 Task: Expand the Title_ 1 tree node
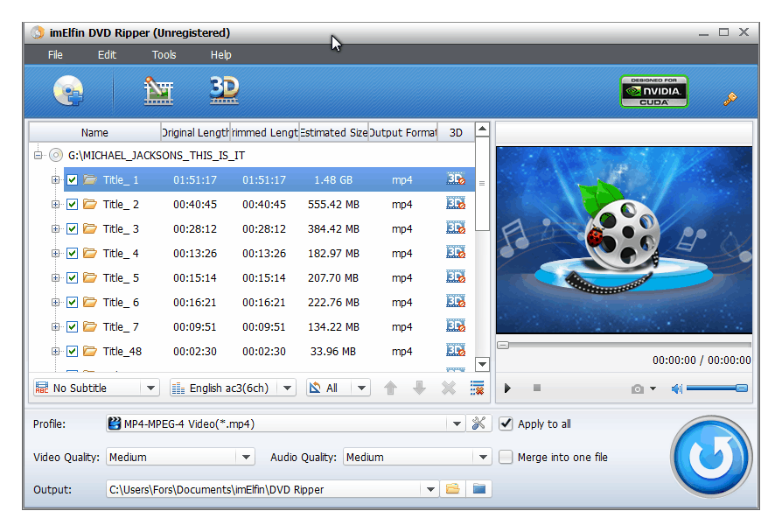tap(55, 179)
